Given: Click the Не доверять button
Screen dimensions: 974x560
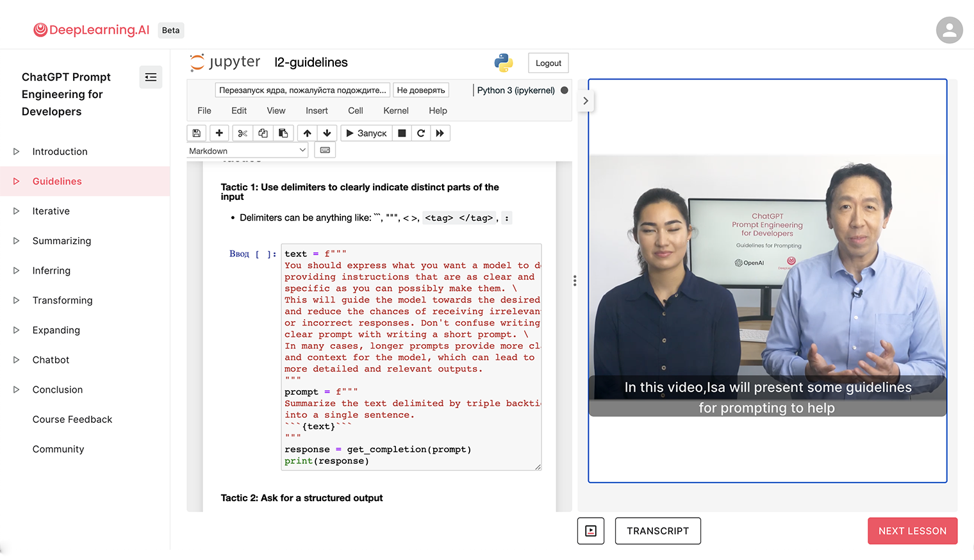Looking at the screenshot, I should click(x=421, y=90).
